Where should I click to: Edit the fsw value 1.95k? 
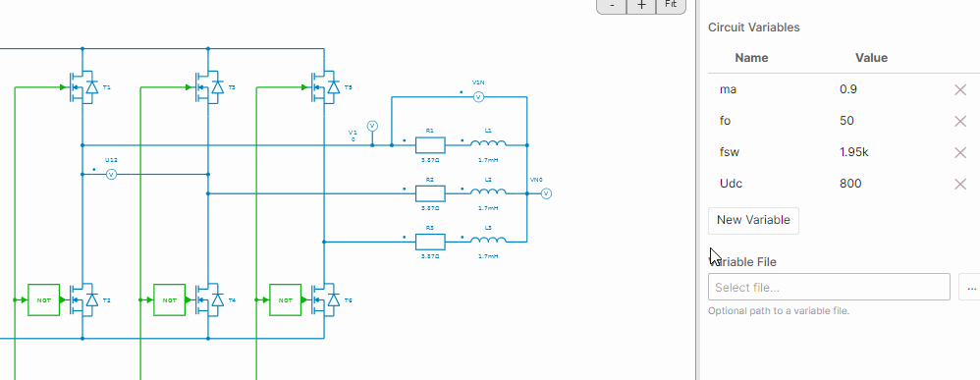853,152
